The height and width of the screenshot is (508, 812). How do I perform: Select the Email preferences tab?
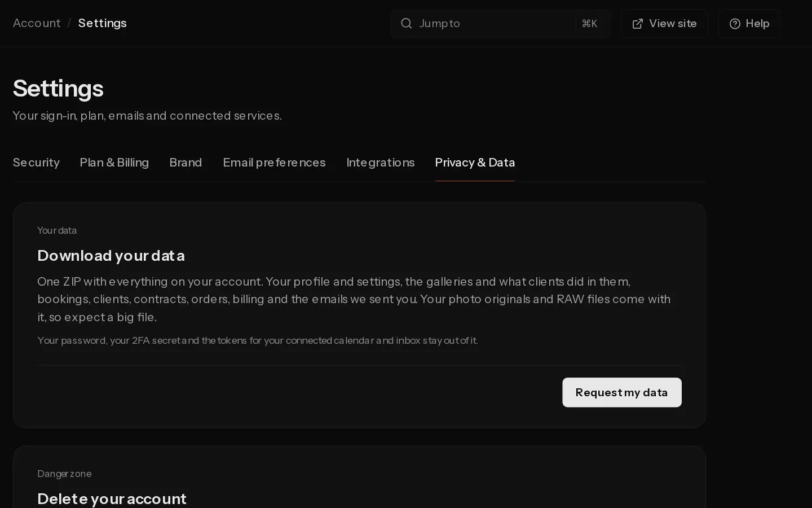point(274,163)
